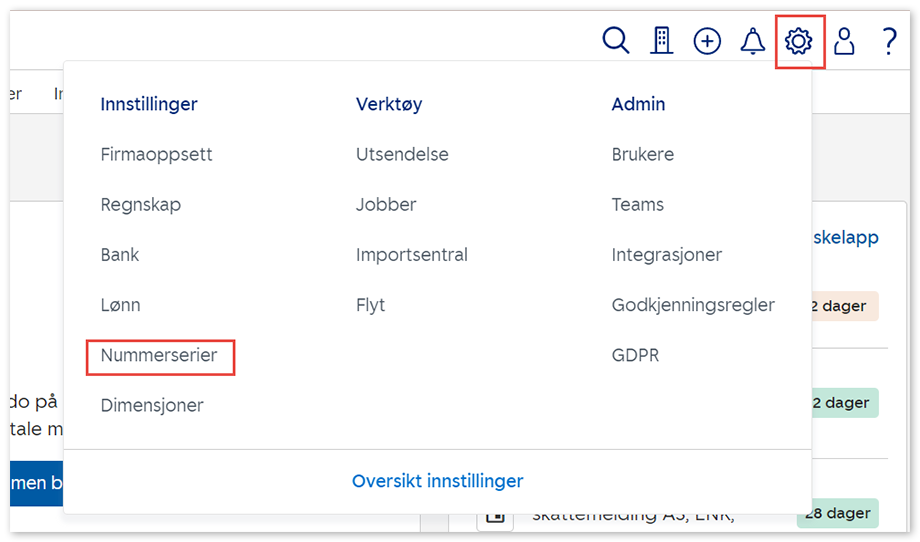The image size is (920, 542).
Task: Choose Regnskap from Innstillinger column
Action: [141, 205]
